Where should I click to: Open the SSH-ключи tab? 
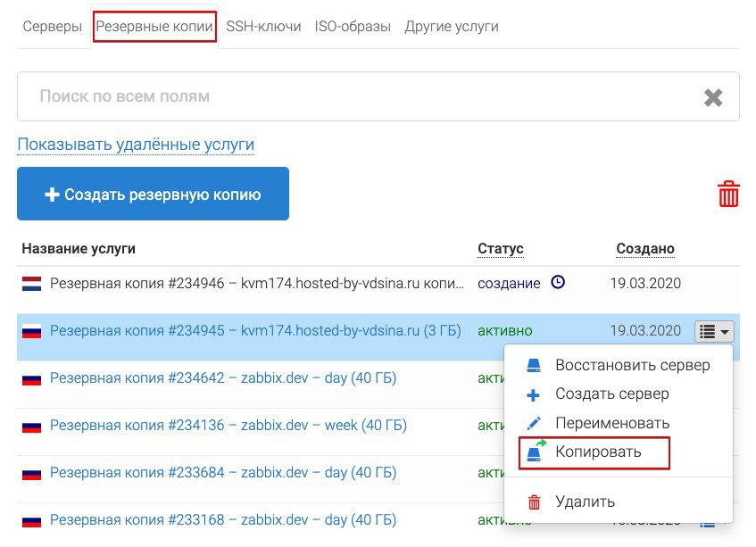(x=263, y=26)
